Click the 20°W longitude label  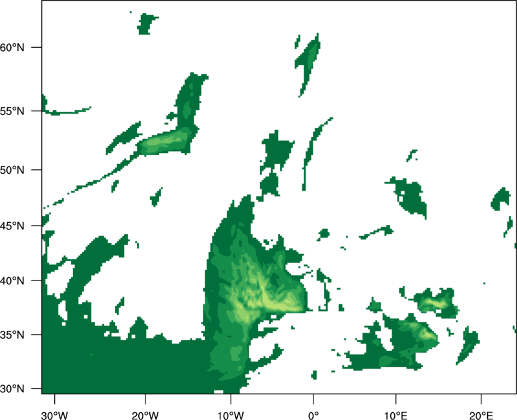(145, 415)
